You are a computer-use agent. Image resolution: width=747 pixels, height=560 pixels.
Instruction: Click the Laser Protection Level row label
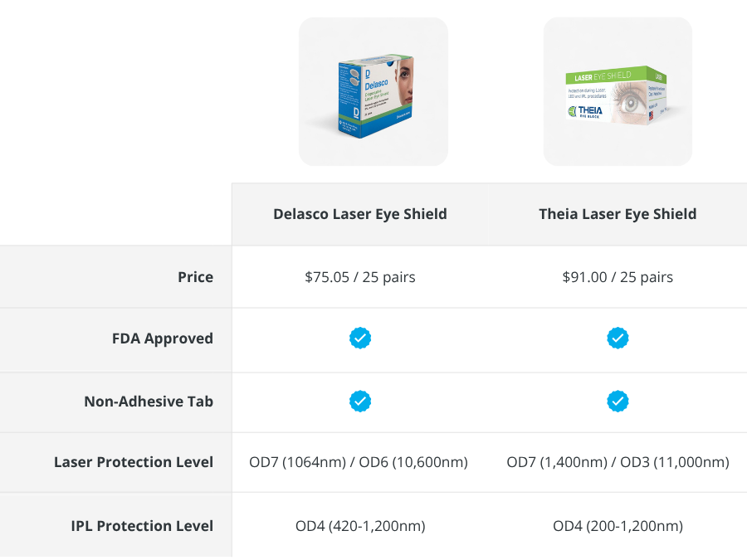coord(134,462)
